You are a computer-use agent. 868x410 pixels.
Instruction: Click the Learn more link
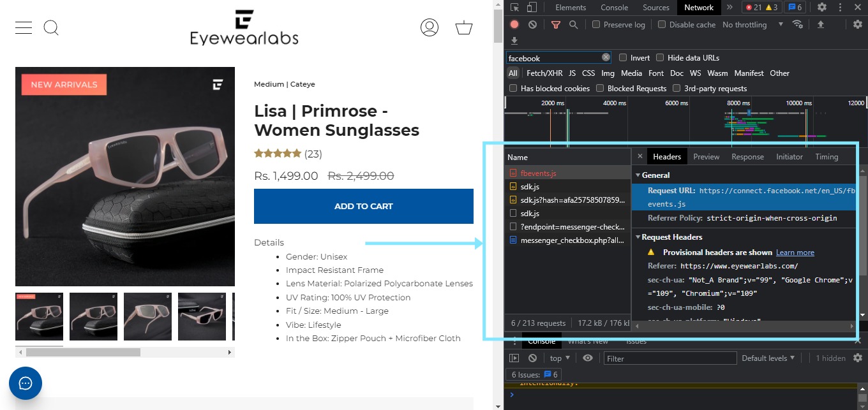pyautogui.click(x=795, y=253)
